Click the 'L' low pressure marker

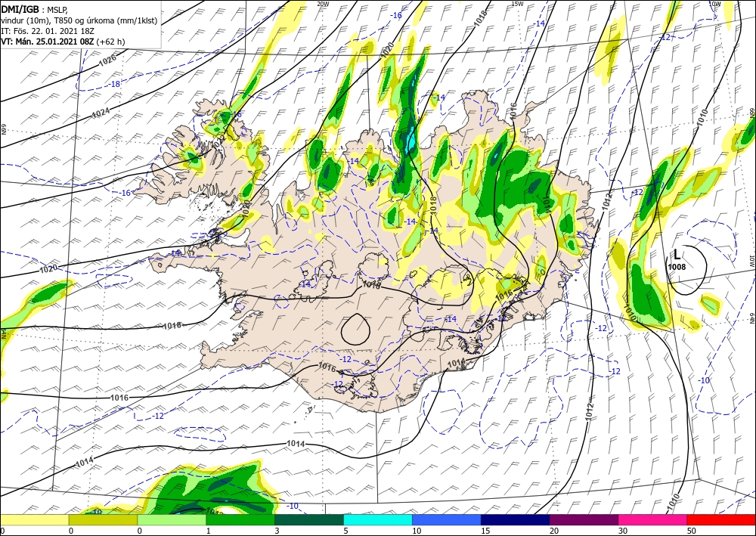pyautogui.click(x=677, y=255)
